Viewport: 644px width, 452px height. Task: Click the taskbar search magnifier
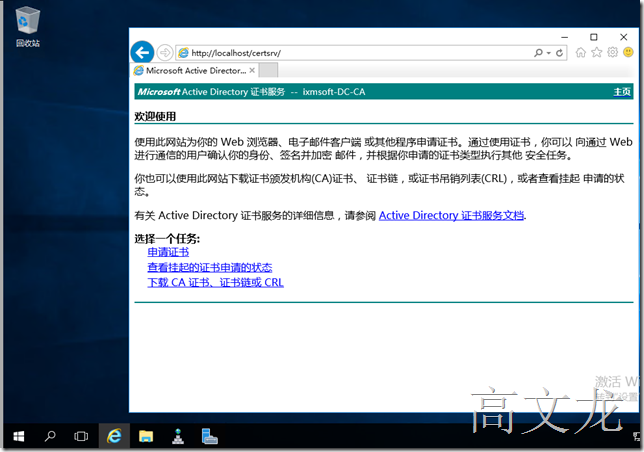pos(50,436)
